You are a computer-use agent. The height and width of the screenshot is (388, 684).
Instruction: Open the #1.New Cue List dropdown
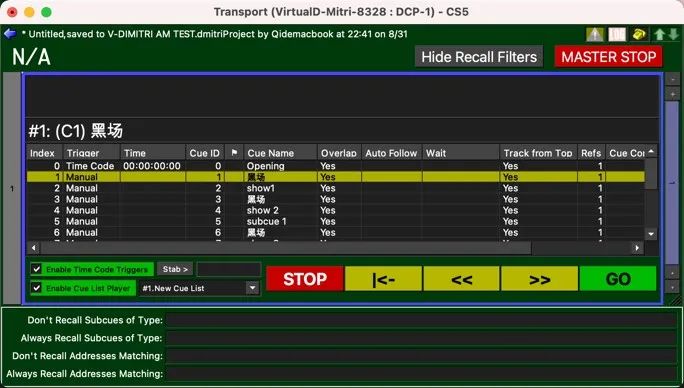(199, 288)
